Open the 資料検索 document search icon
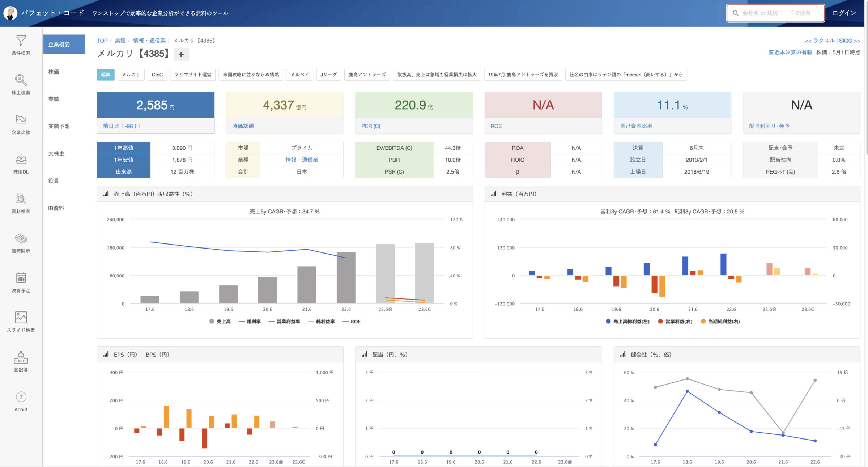The height and width of the screenshot is (467, 868). pos(21,199)
